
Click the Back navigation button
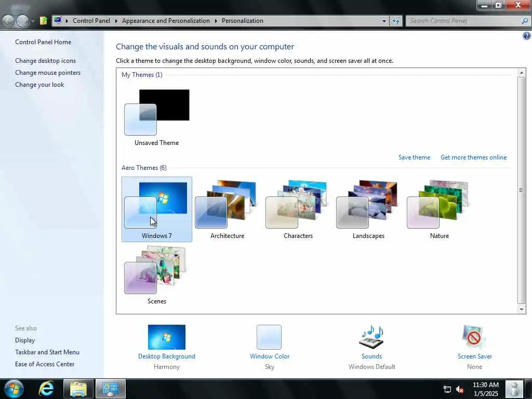8,21
